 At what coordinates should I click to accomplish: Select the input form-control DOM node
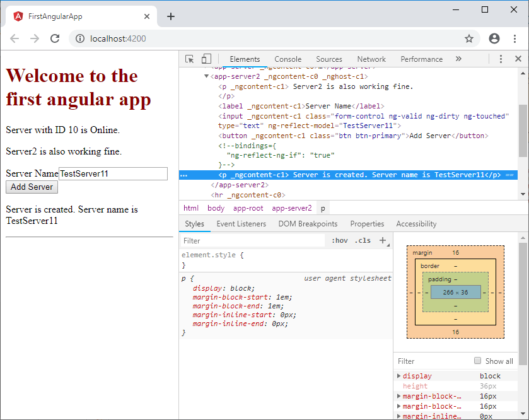(363, 121)
